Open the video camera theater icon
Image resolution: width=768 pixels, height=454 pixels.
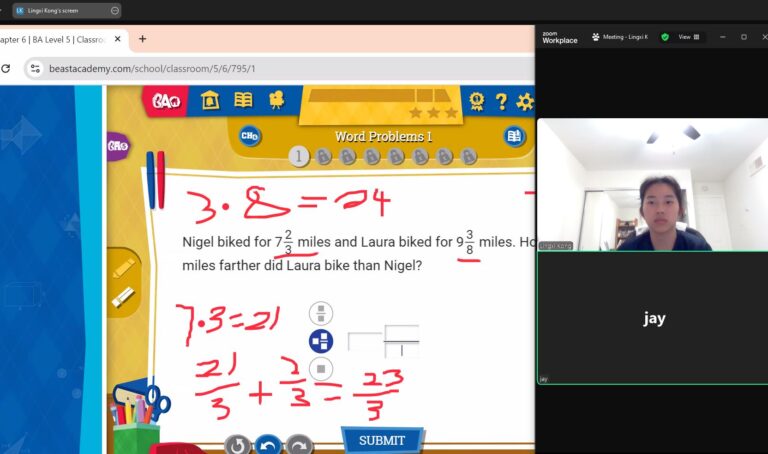(x=277, y=100)
